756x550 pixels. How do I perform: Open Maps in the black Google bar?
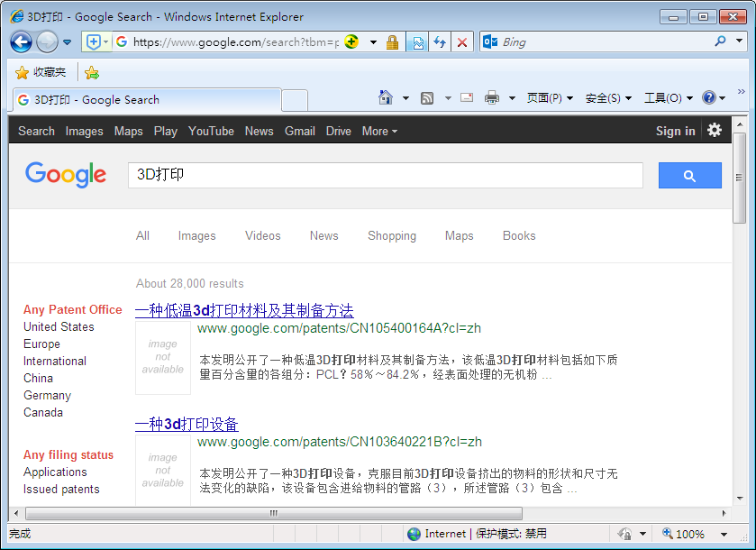pyautogui.click(x=128, y=132)
